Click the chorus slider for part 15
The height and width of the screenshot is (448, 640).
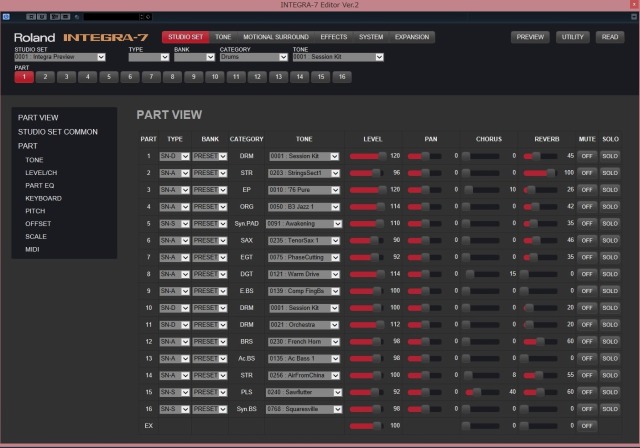point(482,392)
